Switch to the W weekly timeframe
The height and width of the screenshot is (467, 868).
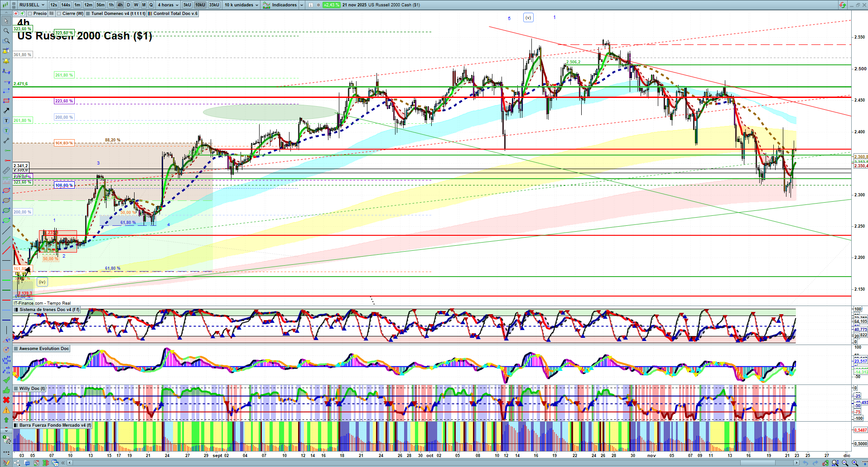click(x=136, y=5)
